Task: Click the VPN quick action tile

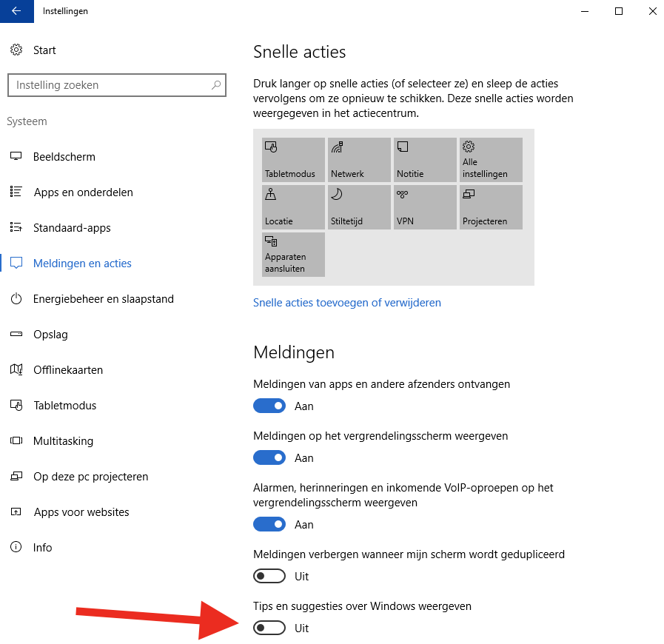Action: coord(425,207)
